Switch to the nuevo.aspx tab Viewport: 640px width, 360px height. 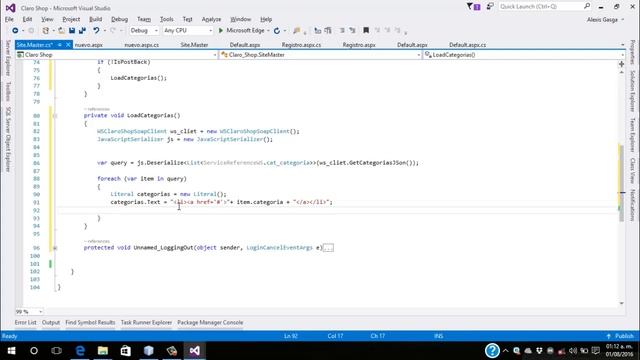point(89,45)
